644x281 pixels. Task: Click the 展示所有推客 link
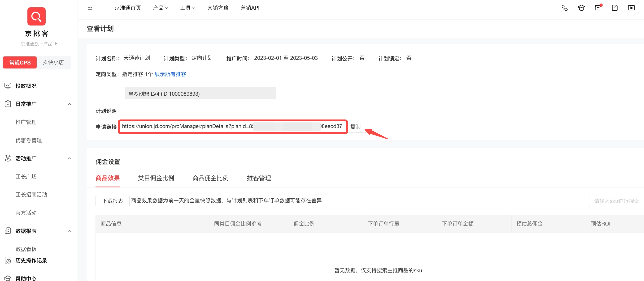pyautogui.click(x=170, y=74)
